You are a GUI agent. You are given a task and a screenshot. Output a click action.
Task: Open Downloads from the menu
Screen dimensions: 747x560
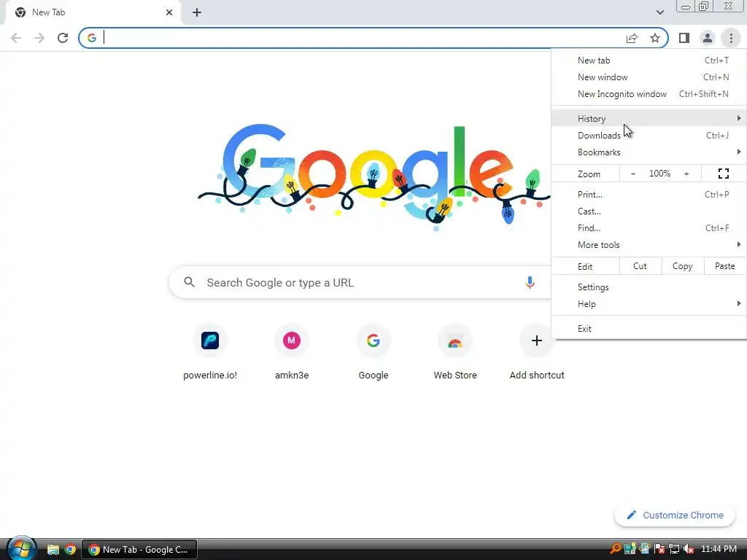[649, 135]
